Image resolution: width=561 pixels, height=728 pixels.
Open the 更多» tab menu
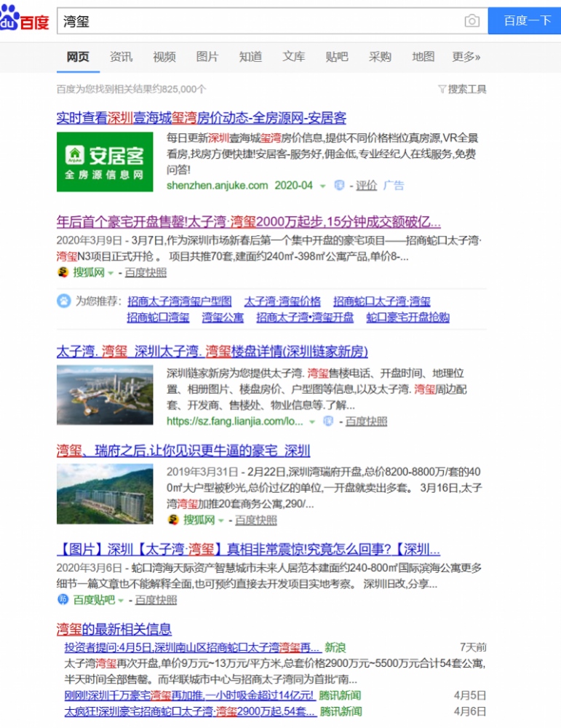pos(466,57)
